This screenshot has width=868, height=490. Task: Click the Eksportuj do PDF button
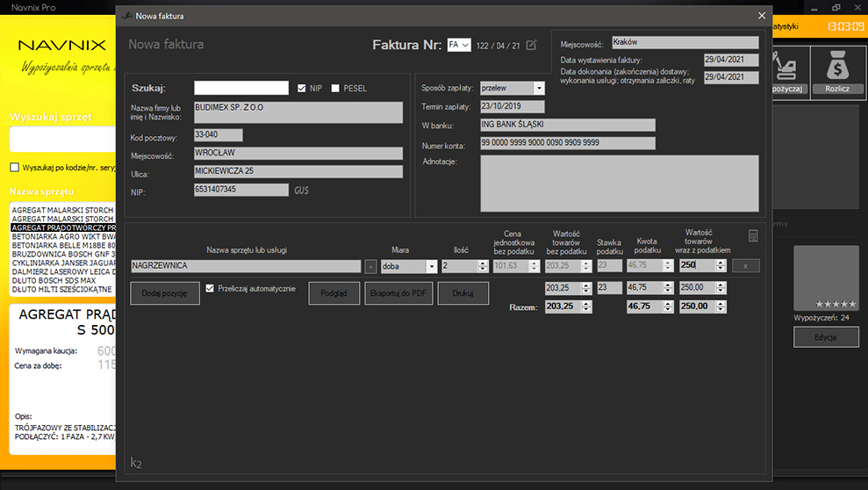coord(398,293)
